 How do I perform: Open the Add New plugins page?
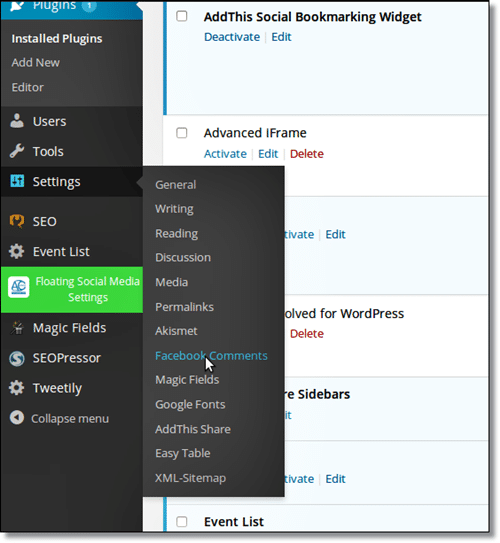pos(36,63)
